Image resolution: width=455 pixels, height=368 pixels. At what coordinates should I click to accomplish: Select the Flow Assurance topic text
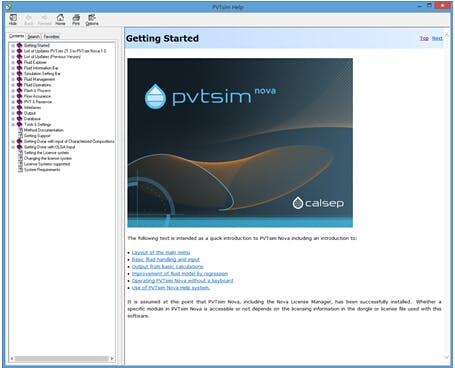pos(37,96)
